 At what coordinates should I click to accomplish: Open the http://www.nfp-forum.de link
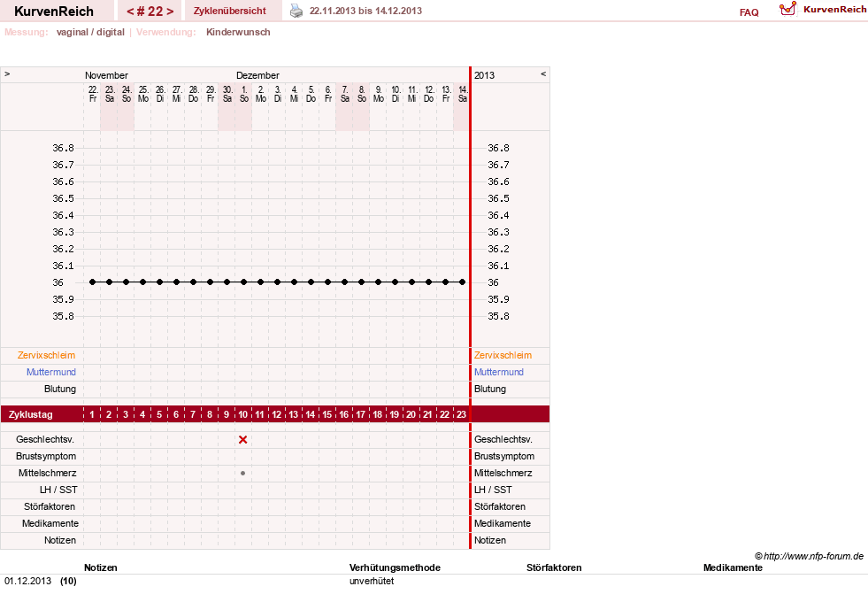[x=813, y=556]
